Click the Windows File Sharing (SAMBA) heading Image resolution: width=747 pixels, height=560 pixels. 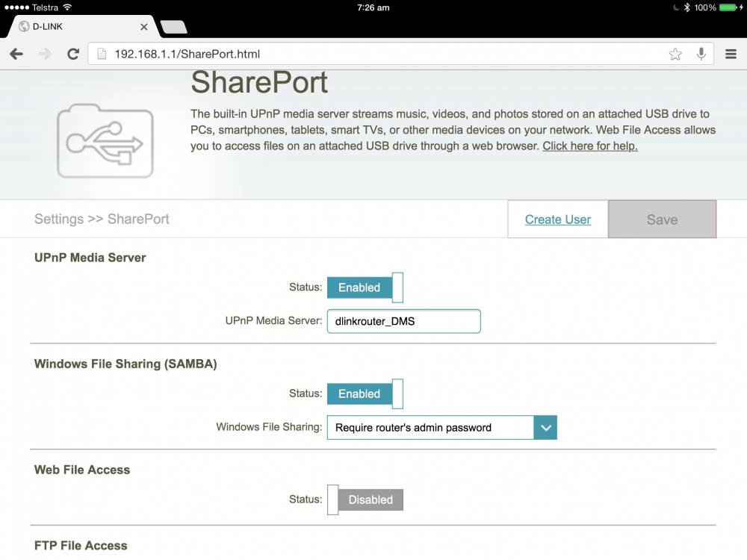coord(125,364)
